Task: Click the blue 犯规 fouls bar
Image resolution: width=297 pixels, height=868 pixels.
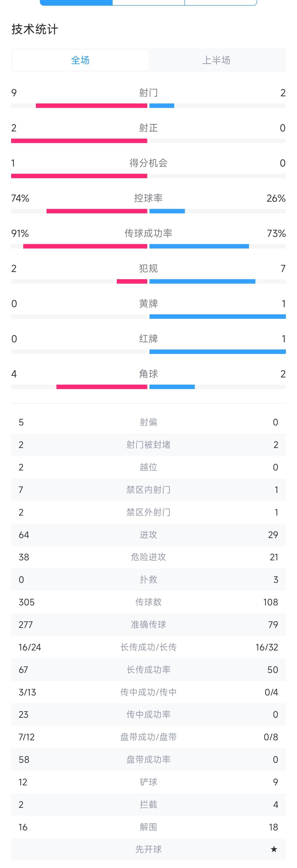Action: (x=202, y=281)
